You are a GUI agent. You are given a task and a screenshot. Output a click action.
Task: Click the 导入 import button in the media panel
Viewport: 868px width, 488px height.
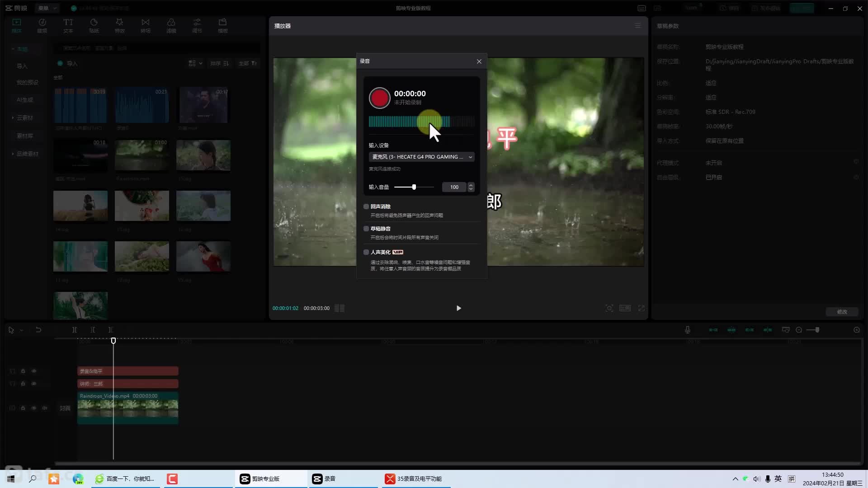tap(68, 64)
